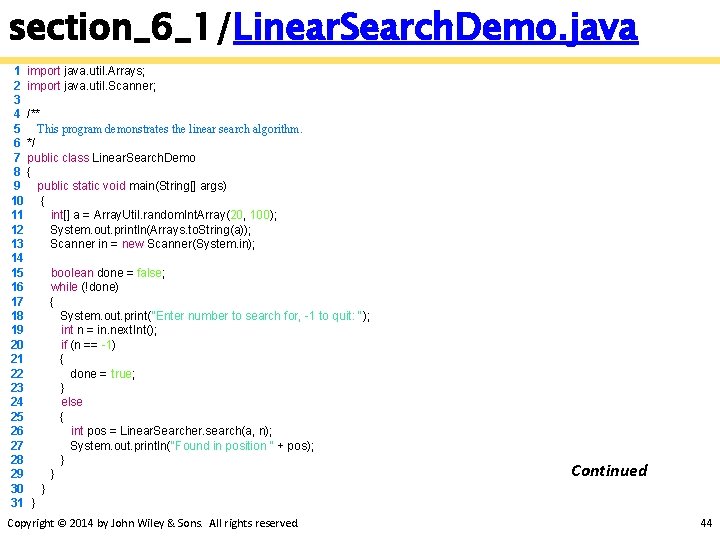Viewport: 720px width, 540px height.
Task: Open the LinearSearchDemo.java link
Action: [x=435, y=28]
